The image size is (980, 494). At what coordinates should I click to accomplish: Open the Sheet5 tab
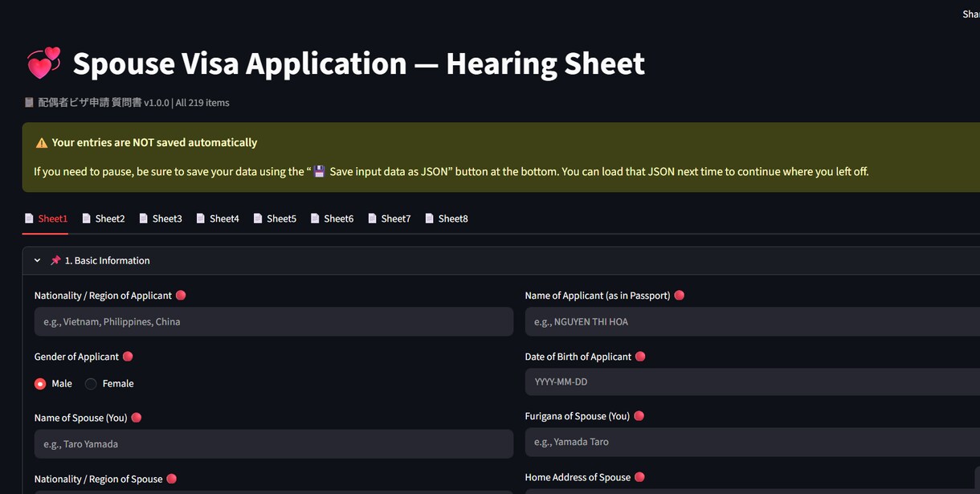pos(275,218)
